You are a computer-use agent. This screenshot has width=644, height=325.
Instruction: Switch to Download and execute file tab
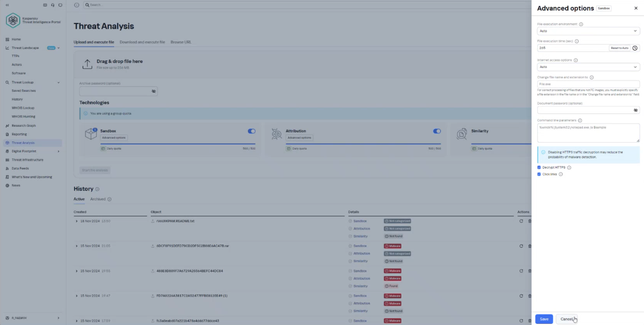click(142, 42)
